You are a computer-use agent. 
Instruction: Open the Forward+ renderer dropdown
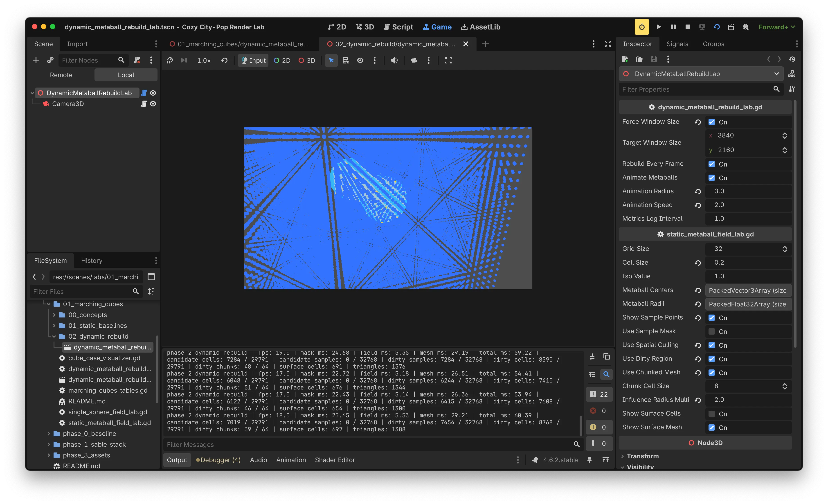(776, 27)
